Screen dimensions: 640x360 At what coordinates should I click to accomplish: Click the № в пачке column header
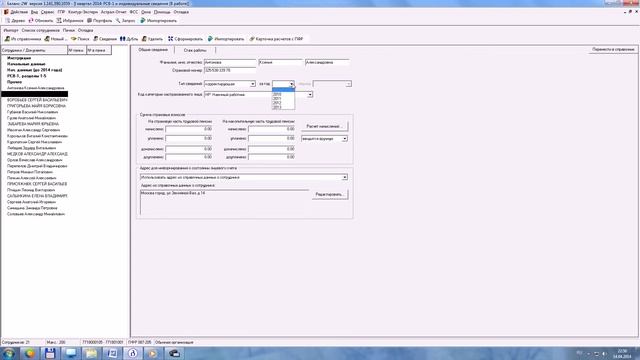point(99,50)
